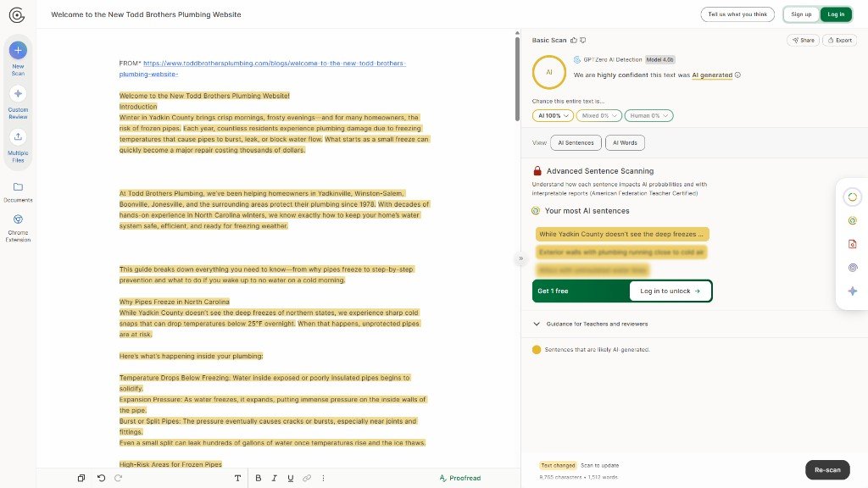Open the Documents folder
Image resolution: width=868 pixels, height=488 pixels.
coord(18,192)
